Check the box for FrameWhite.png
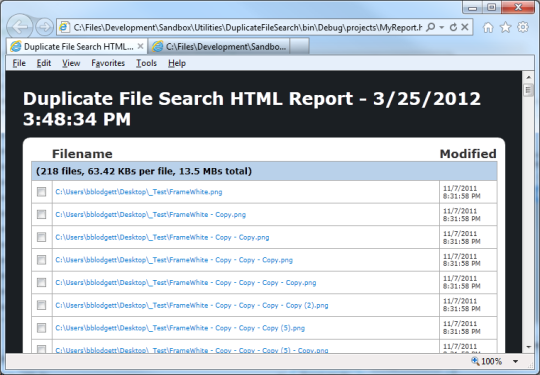The height and width of the screenshot is (375, 540). [x=41, y=192]
